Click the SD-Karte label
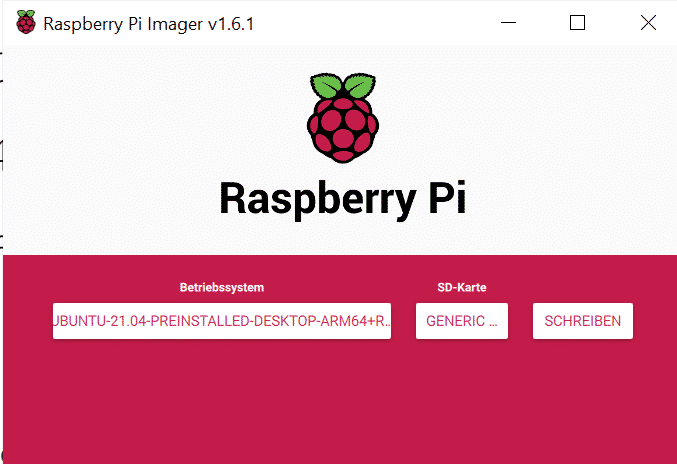Image resolution: width=677 pixels, height=464 pixels. tap(462, 287)
